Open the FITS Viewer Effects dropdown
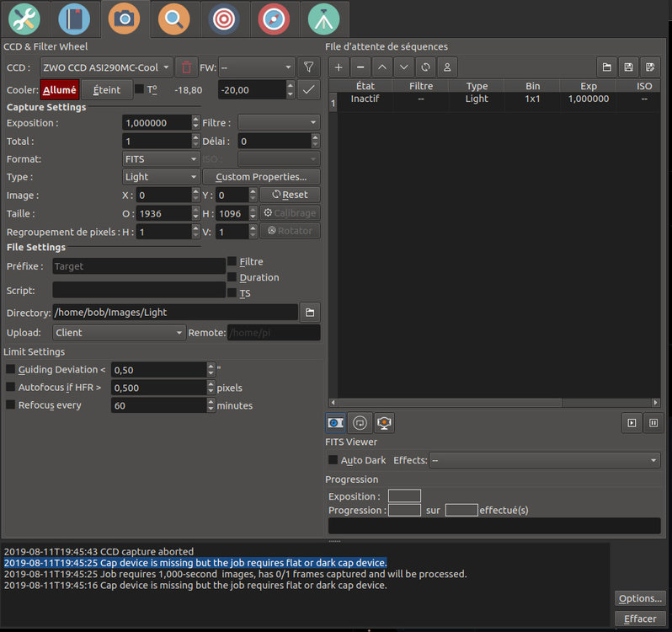The image size is (672, 632). pos(544,460)
